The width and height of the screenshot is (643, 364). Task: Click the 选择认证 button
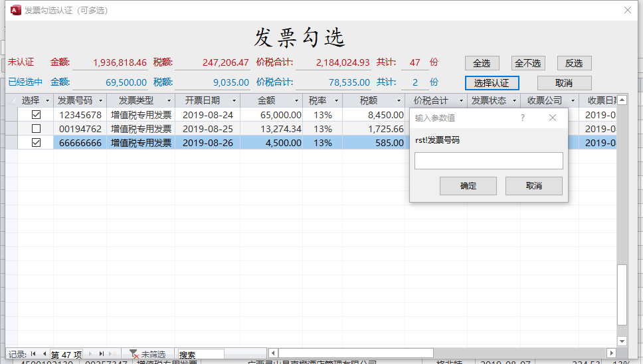pyautogui.click(x=492, y=83)
